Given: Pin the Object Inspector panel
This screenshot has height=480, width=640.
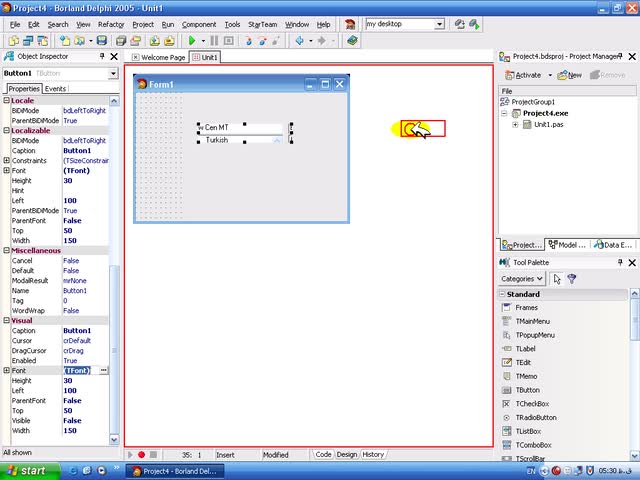Looking at the screenshot, I should click(102, 56).
